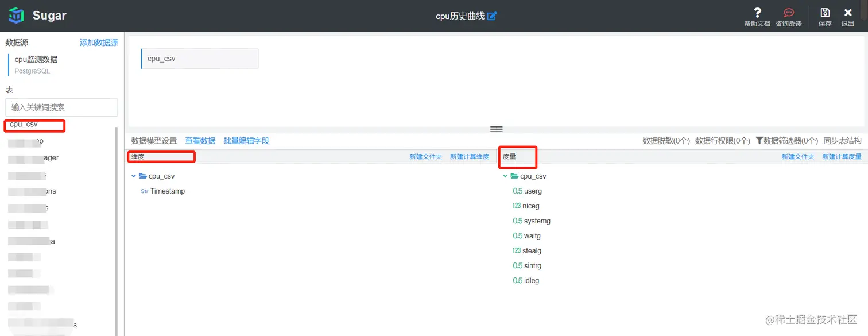Select the cpu监测数据 data source

[x=36, y=59]
